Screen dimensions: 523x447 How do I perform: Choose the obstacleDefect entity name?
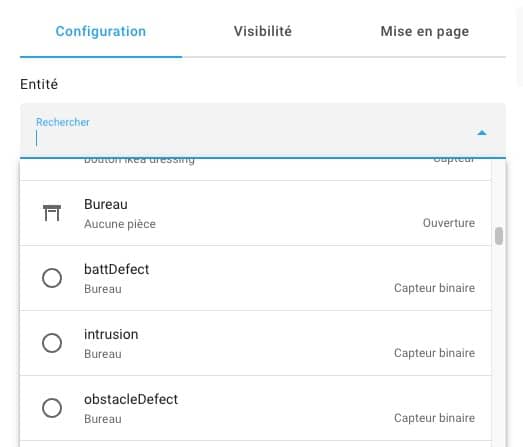click(131, 399)
